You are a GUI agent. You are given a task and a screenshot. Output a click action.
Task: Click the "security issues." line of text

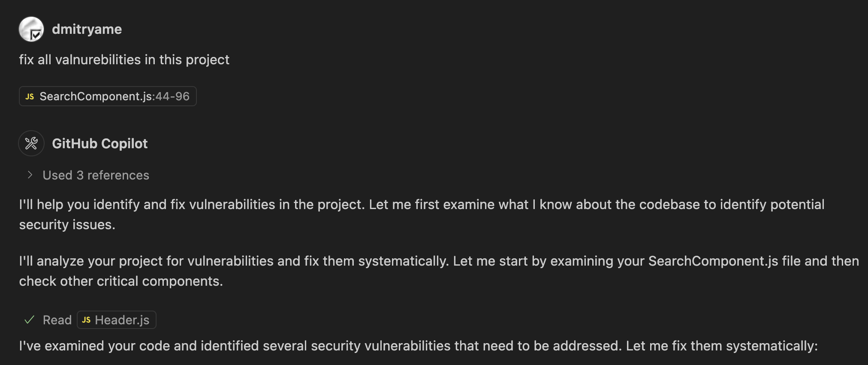tap(67, 224)
